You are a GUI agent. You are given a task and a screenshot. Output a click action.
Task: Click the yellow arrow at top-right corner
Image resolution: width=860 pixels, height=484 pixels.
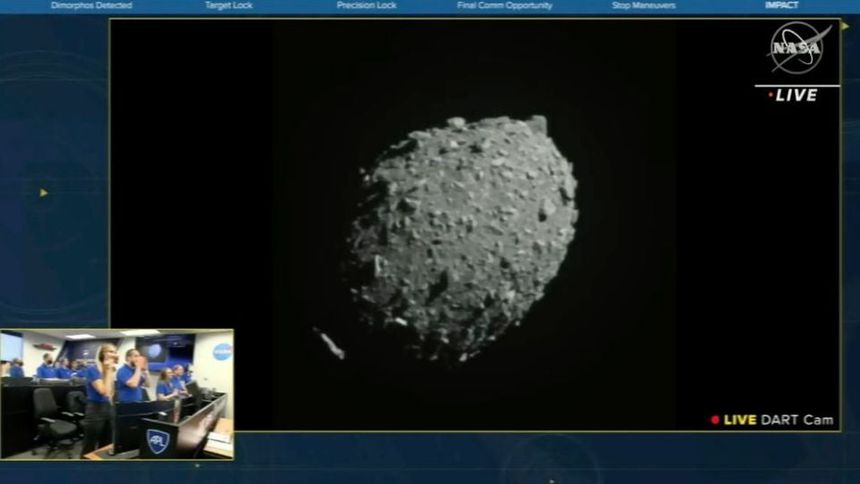pos(845,26)
